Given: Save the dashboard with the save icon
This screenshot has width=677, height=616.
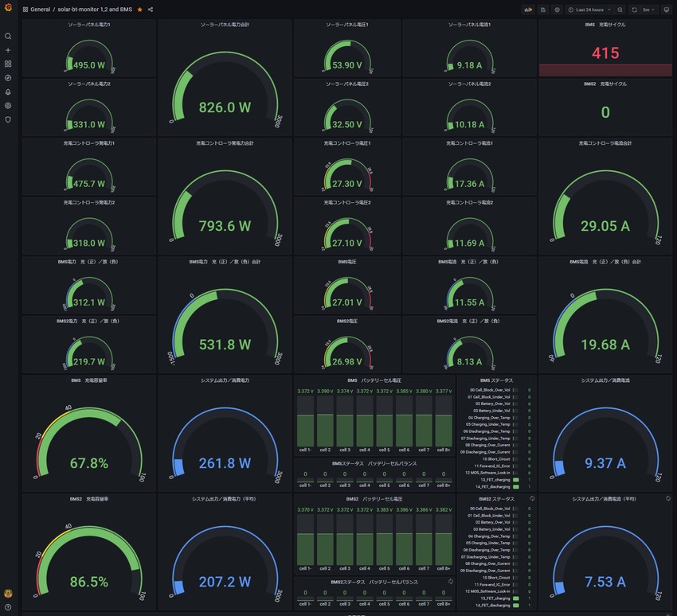Looking at the screenshot, I should 543,10.
